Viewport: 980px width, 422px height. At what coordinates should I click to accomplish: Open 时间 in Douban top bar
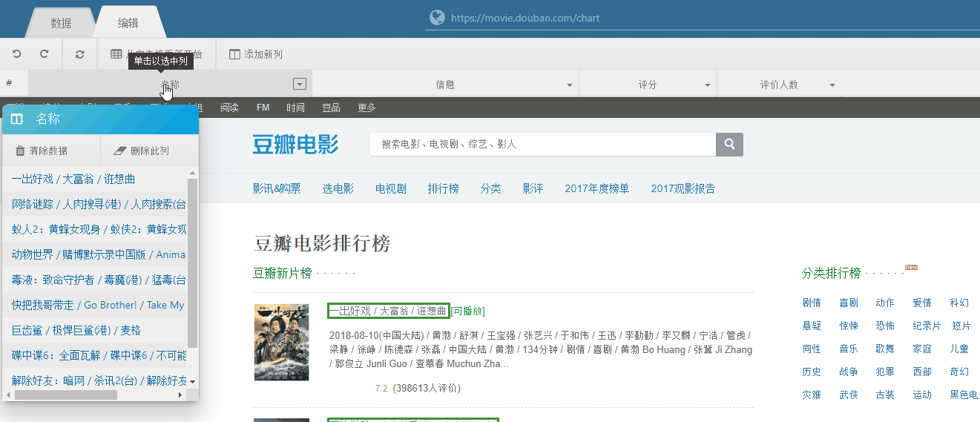pyautogui.click(x=295, y=108)
